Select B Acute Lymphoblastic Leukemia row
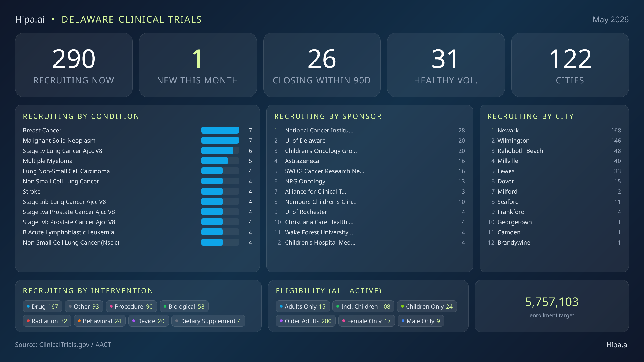 tap(137, 232)
